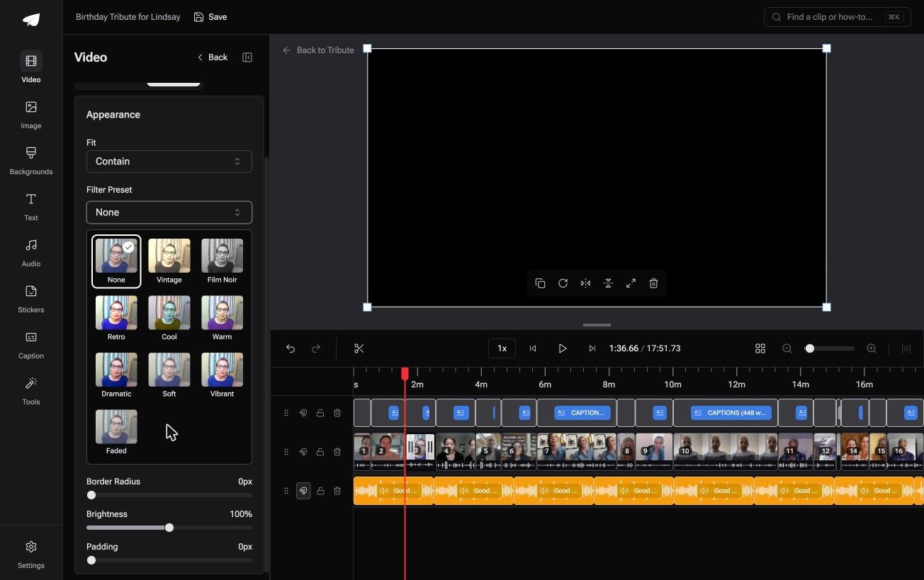Toggle the highlighted magnet on the audio track

(303, 491)
